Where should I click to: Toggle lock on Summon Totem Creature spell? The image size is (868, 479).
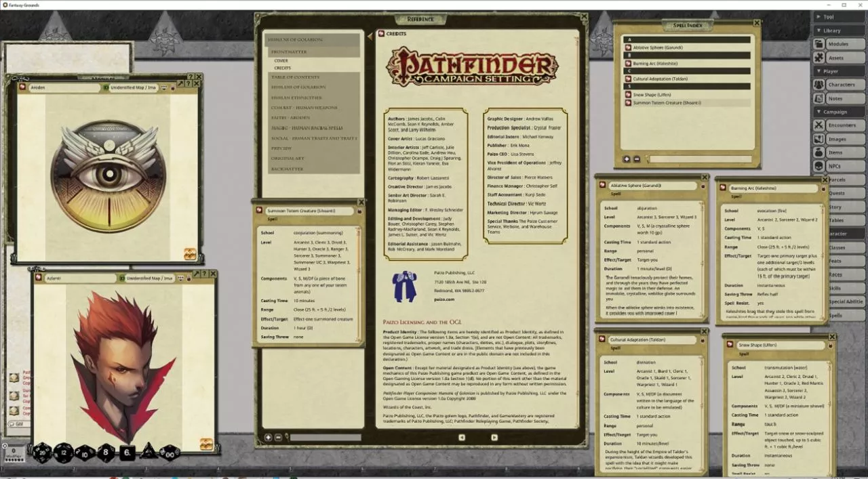(x=359, y=211)
